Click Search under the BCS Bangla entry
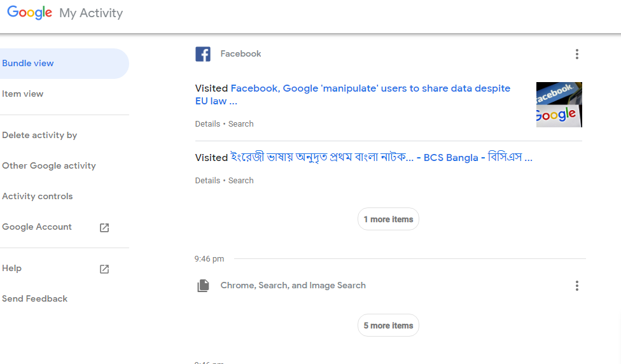The image size is (621, 364). point(241,181)
